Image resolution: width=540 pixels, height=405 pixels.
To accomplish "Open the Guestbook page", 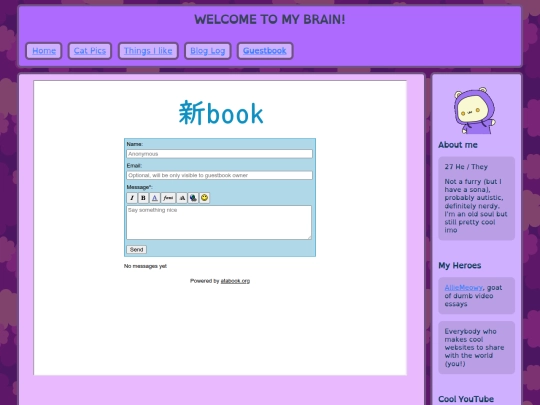I will [265, 51].
